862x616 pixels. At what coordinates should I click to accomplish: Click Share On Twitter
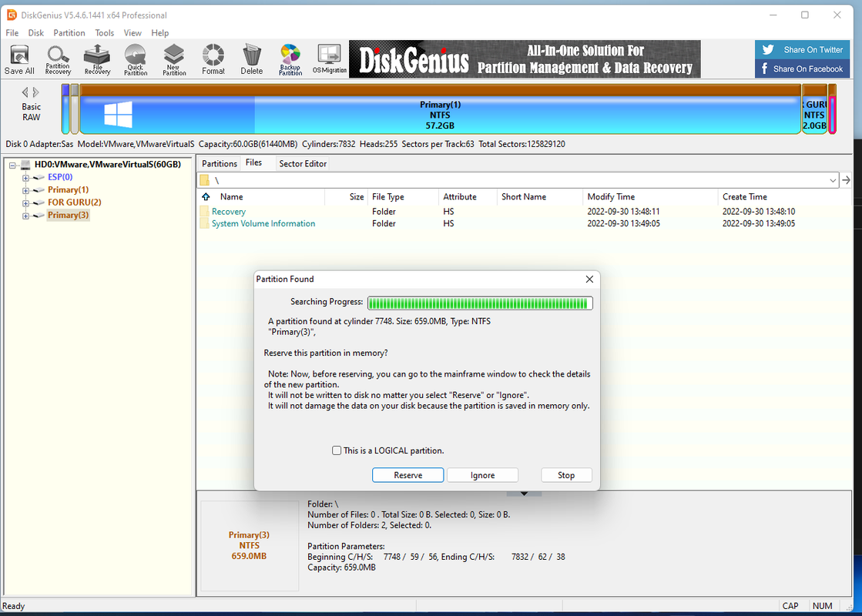pyautogui.click(x=802, y=49)
